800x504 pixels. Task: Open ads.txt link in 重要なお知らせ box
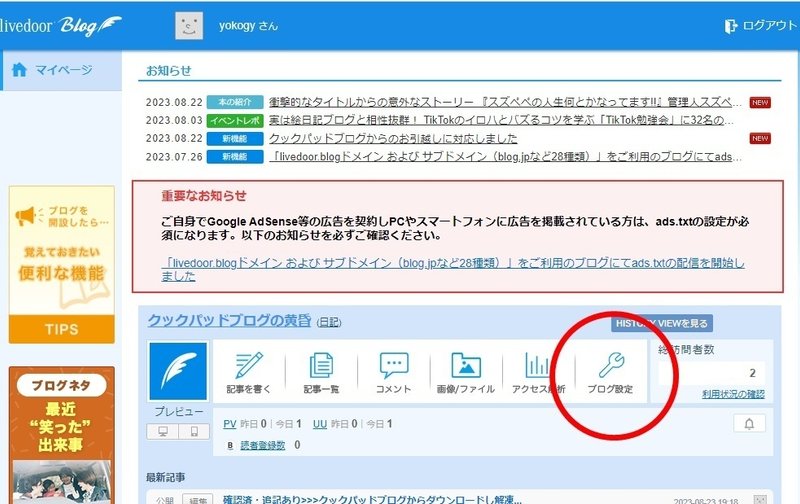[453, 269]
